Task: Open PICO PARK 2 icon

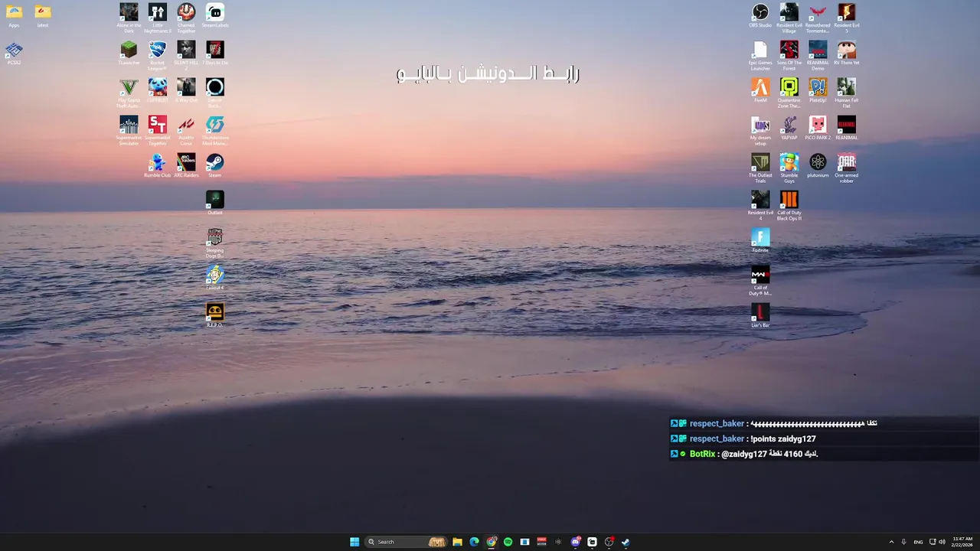Action: click(818, 128)
